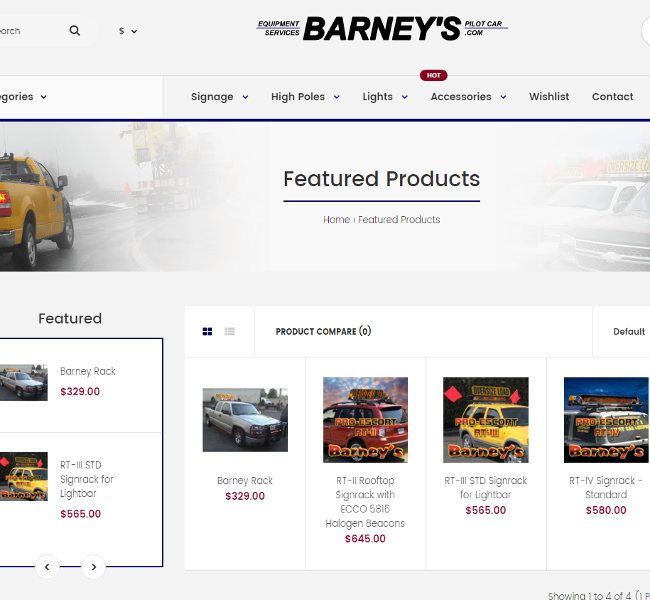Expand the Signage menu
Image resolution: width=650 pixels, height=600 pixels.
tap(219, 97)
